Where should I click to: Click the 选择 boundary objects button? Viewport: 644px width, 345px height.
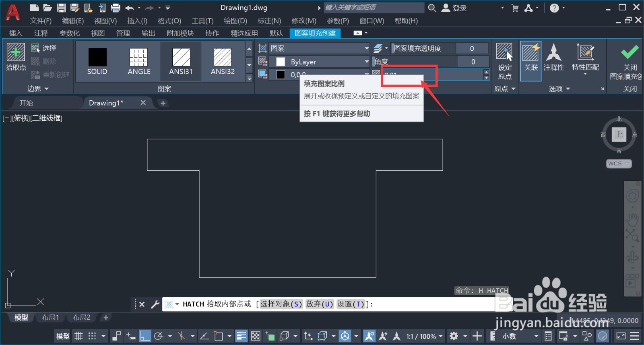pos(43,48)
